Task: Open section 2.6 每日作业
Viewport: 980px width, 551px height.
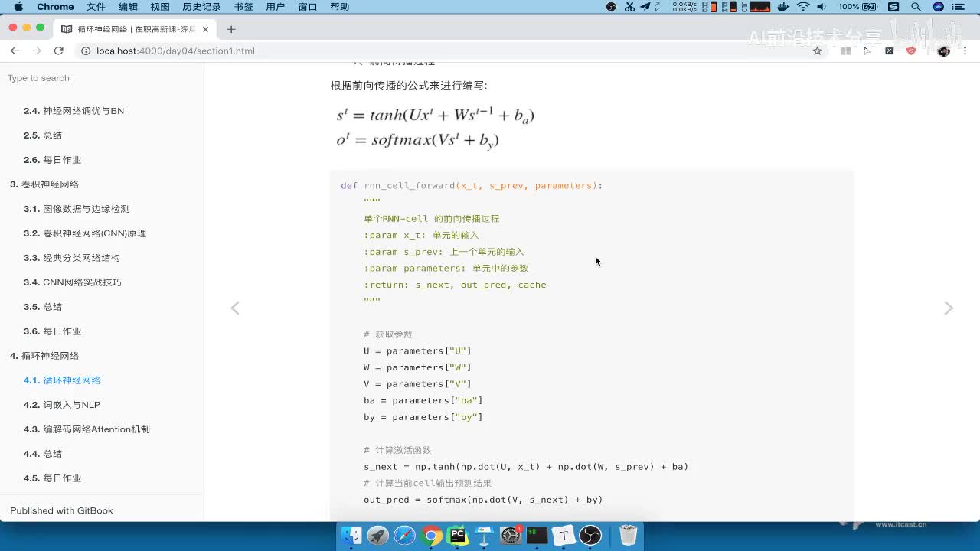Action: click(52, 160)
